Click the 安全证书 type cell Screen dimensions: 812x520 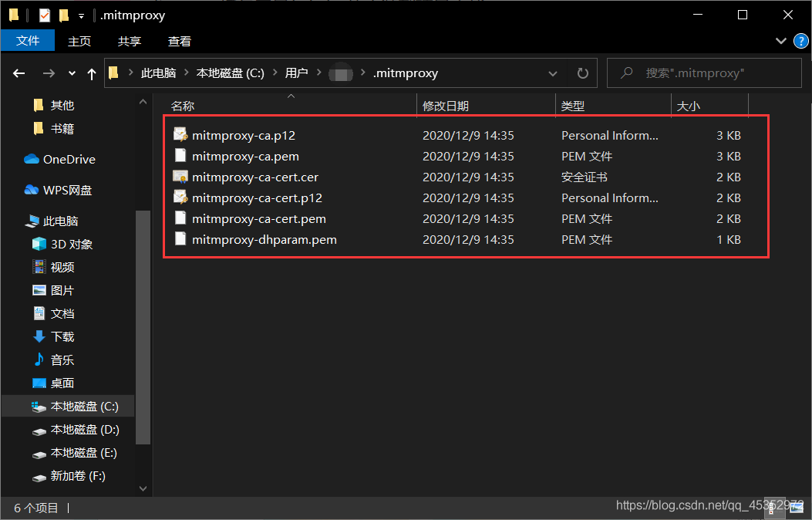click(x=585, y=177)
